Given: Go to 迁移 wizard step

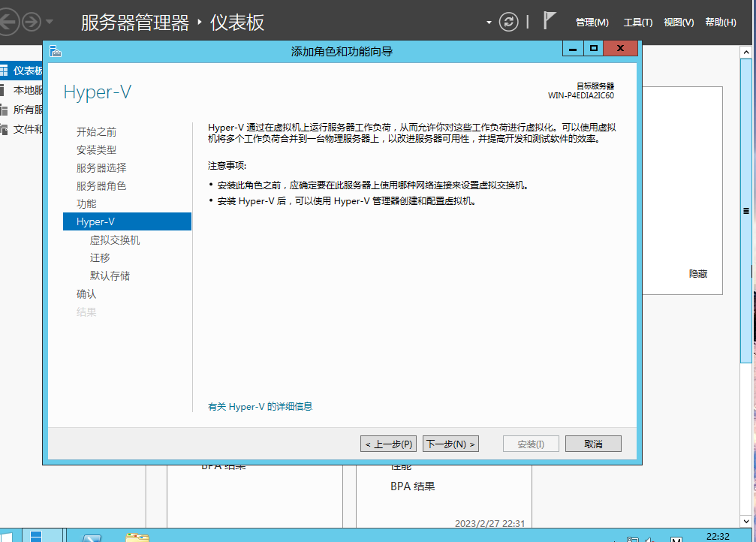Looking at the screenshot, I should [100, 258].
